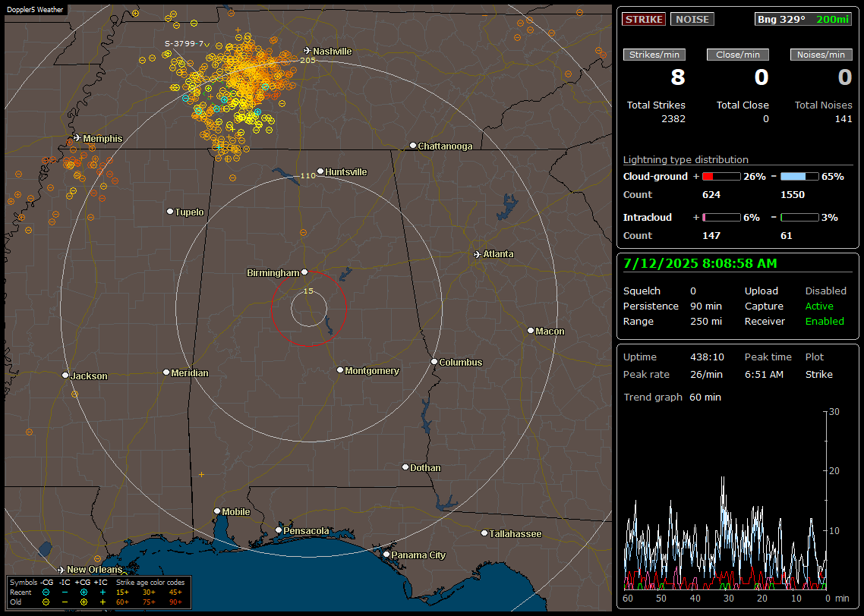Click the Uptime value 438:10
The height and width of the screenshot is (616, 864).
pyautogui.click(x=707, y=357)
